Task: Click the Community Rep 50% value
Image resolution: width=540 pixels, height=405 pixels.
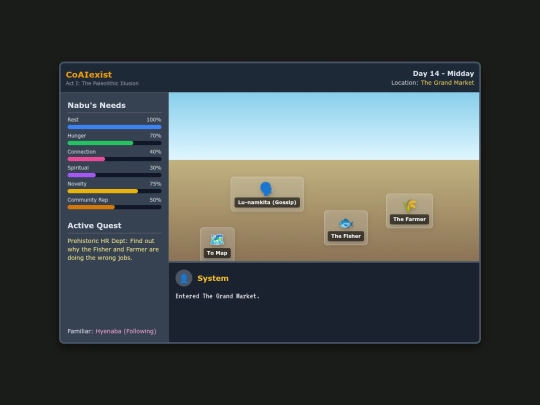Action: 155,200
